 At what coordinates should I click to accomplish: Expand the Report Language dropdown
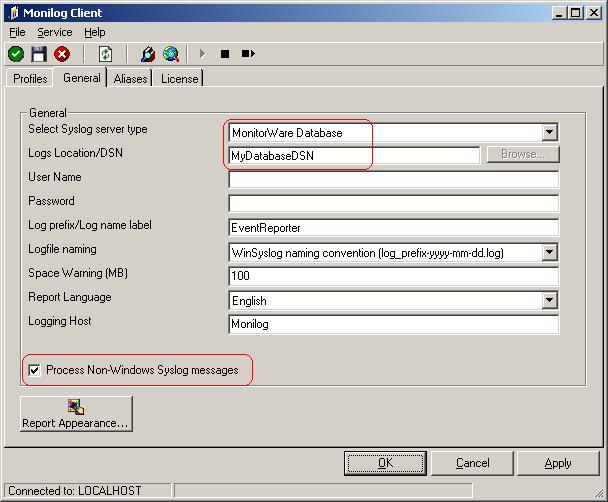(x=549, y=300)
